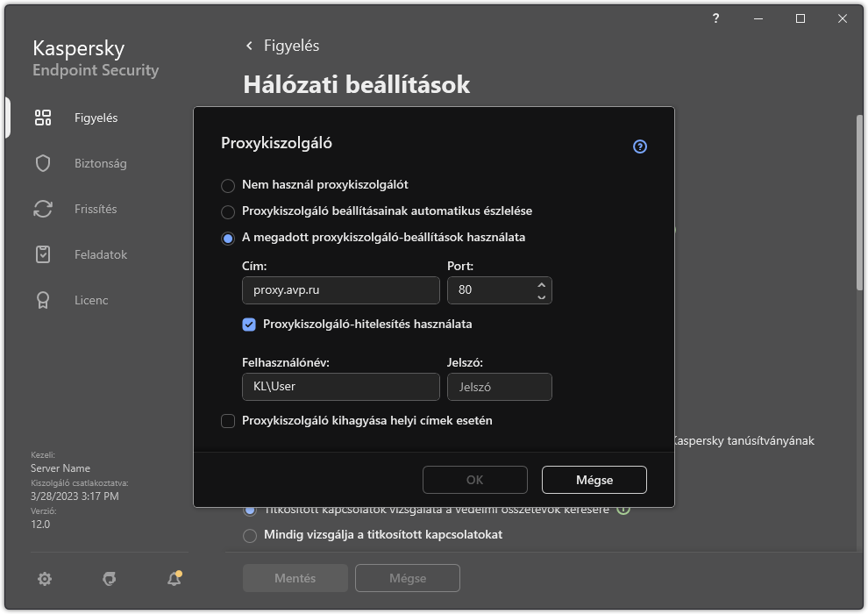868x614 pixels.
Task: Click the Licenc award ribbon icon
Action: (43, 300)
